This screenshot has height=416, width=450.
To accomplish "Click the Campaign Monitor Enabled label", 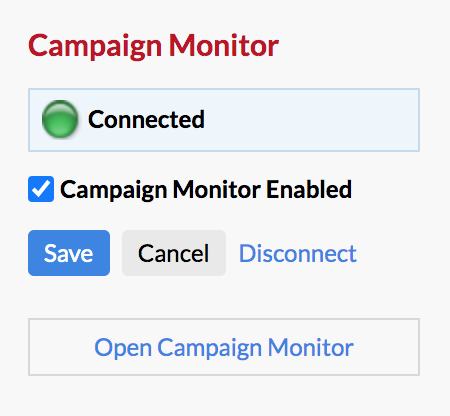I will tap(206, 189).
